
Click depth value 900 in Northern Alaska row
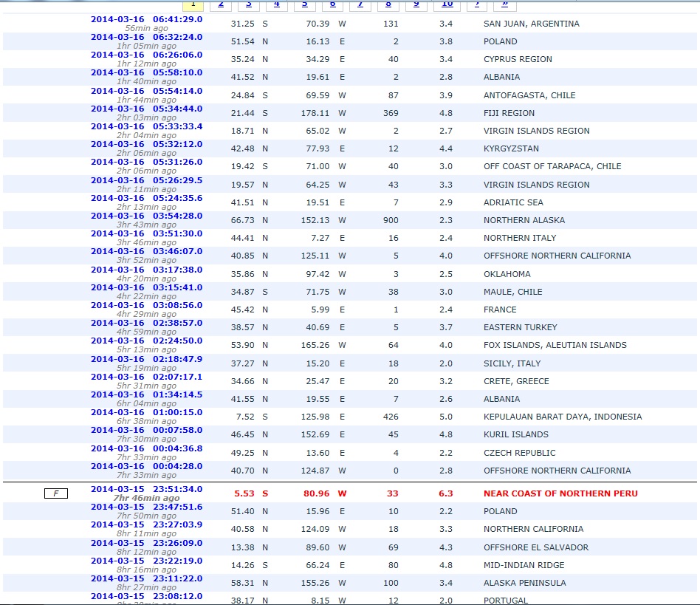coord(391,221)
